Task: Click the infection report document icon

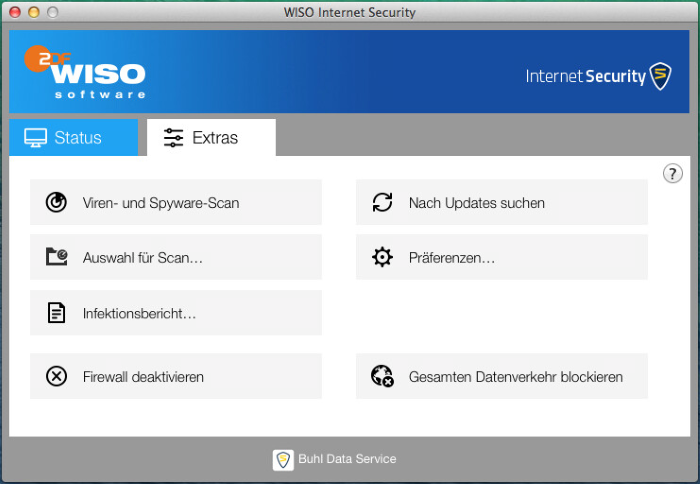Action: 56,313
